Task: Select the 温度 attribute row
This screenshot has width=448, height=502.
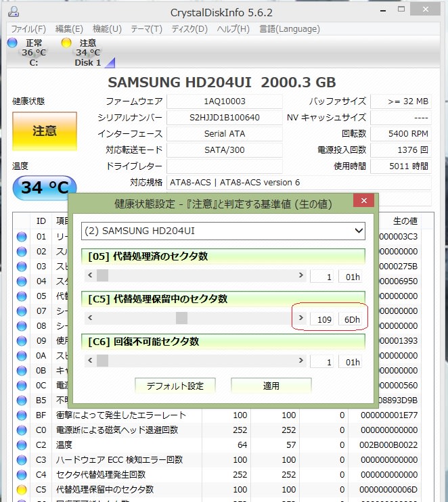Action: click(217, 445)
